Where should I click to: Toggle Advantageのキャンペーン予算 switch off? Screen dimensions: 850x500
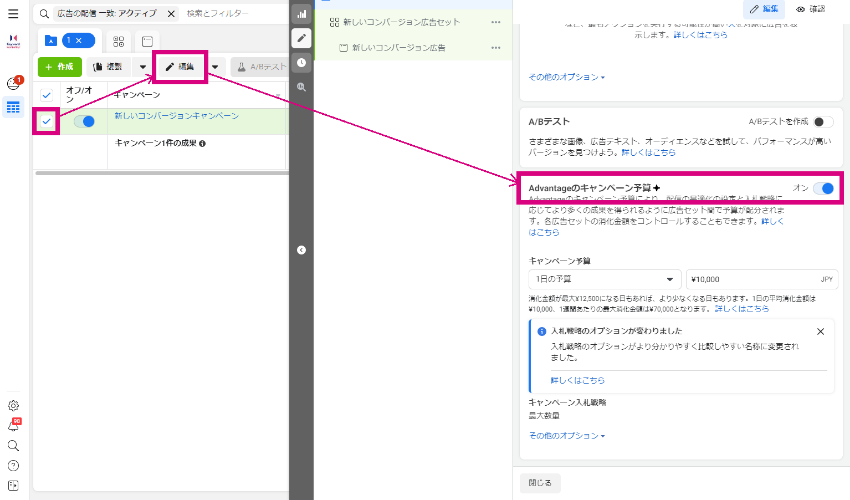(823, 188)
